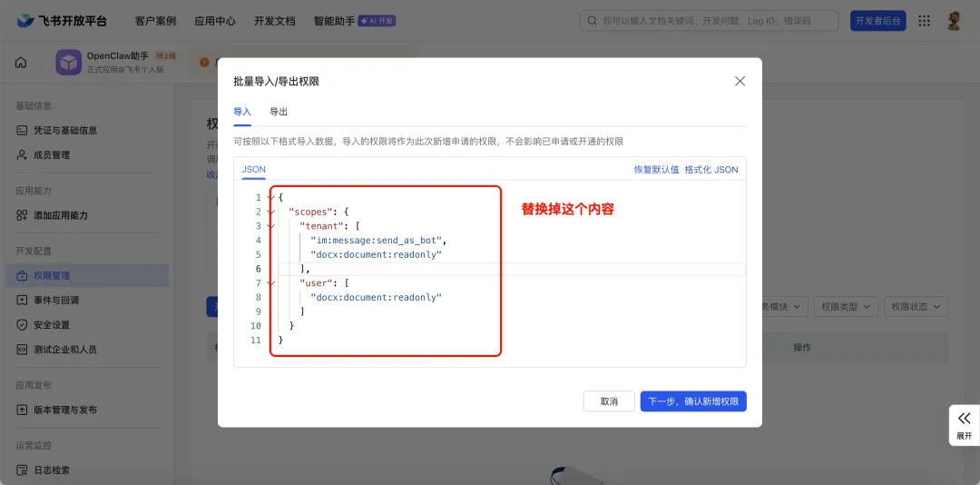Click the 取消 button
Screen dimensions: 980x485
tap(609, 401)
